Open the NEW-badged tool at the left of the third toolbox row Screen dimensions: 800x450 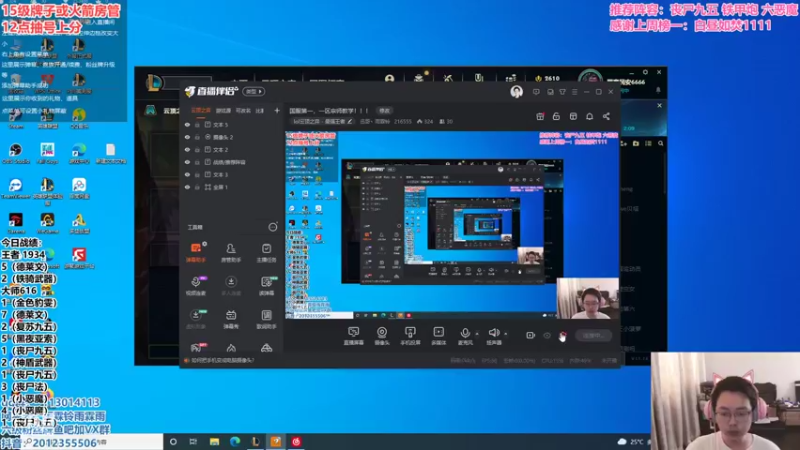pos(196,319)
